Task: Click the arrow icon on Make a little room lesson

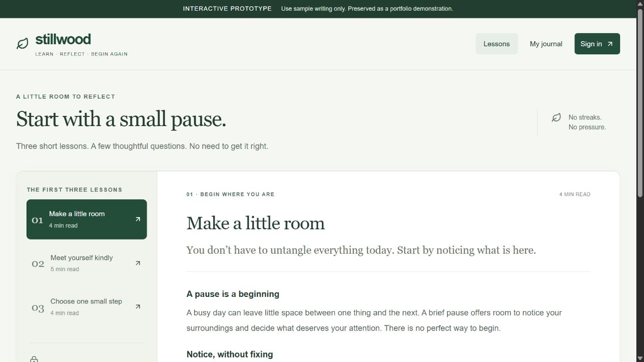Action: [137, 219]
